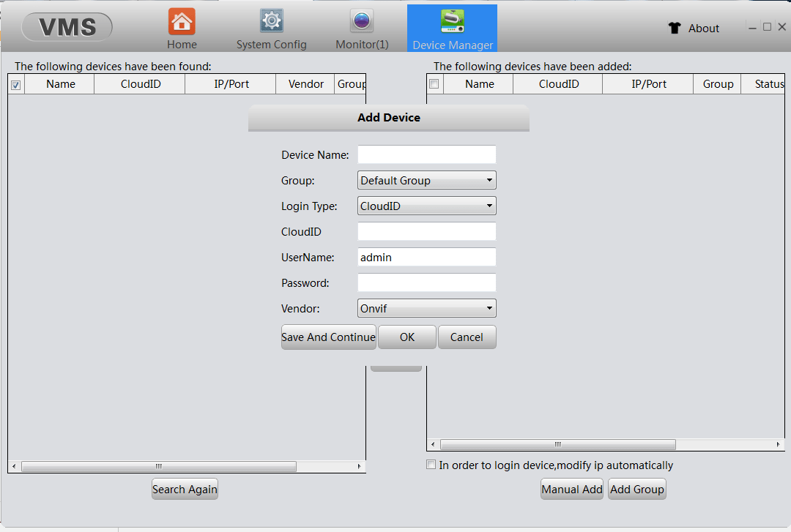Viewport: 791px width, 532px height.
Task: Click Vendor column header in found devices
Action: [305, 84]
